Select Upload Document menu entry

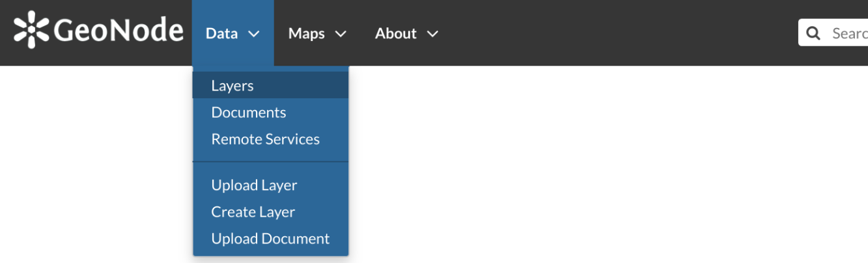(x=270, y=238)
